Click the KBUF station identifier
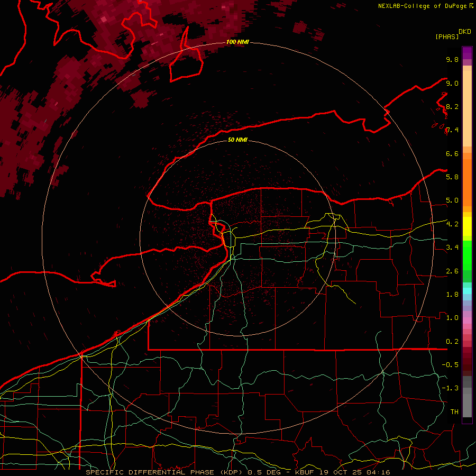This screenshot has height=476, width=476. [x=305, y=472]
